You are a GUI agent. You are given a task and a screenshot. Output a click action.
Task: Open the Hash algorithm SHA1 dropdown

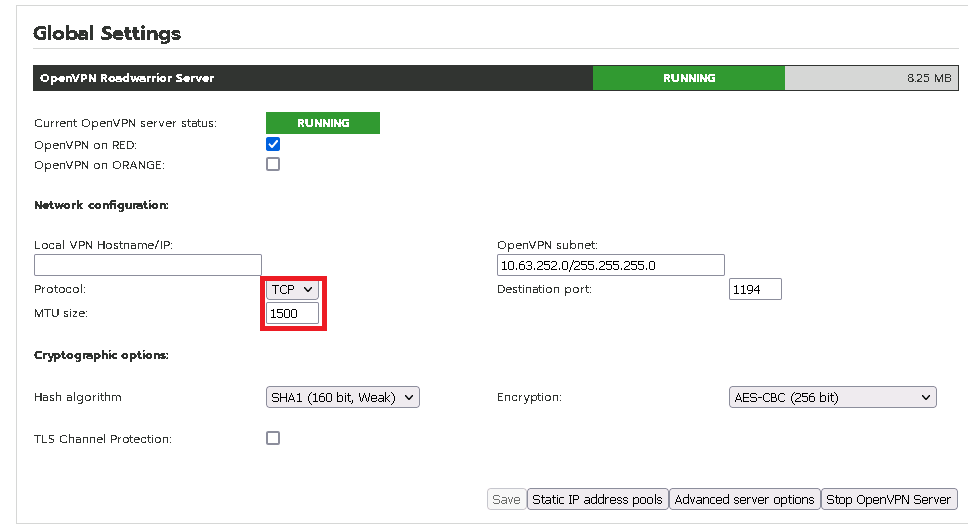(x=343, y=397)
